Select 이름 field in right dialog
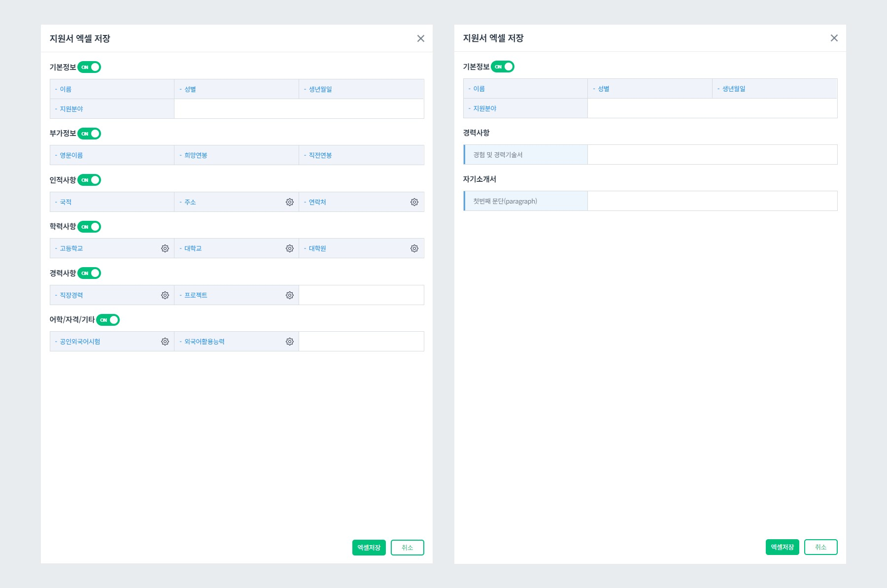887x588 pixels. coord(525,89)
